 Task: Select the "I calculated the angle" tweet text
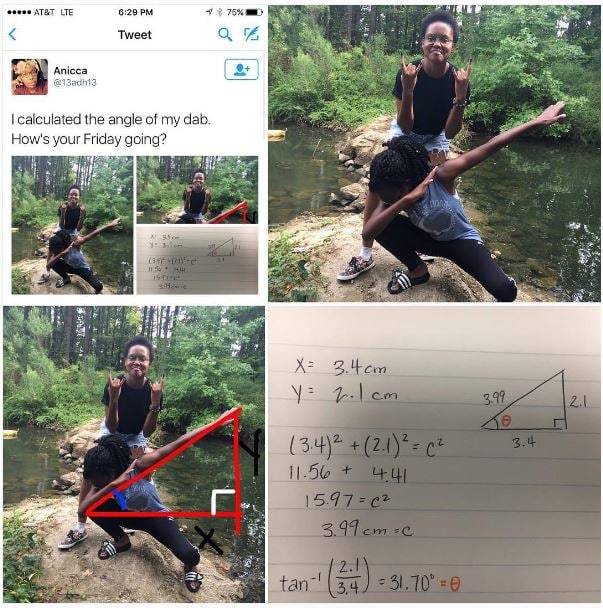(x=111, y=129)
